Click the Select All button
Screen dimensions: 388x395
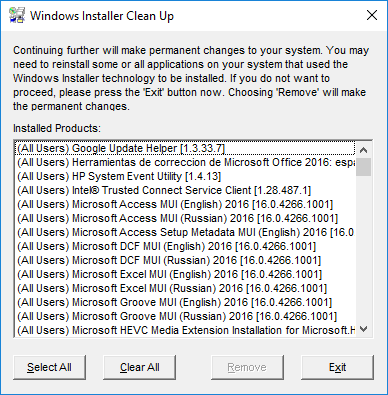49,367
